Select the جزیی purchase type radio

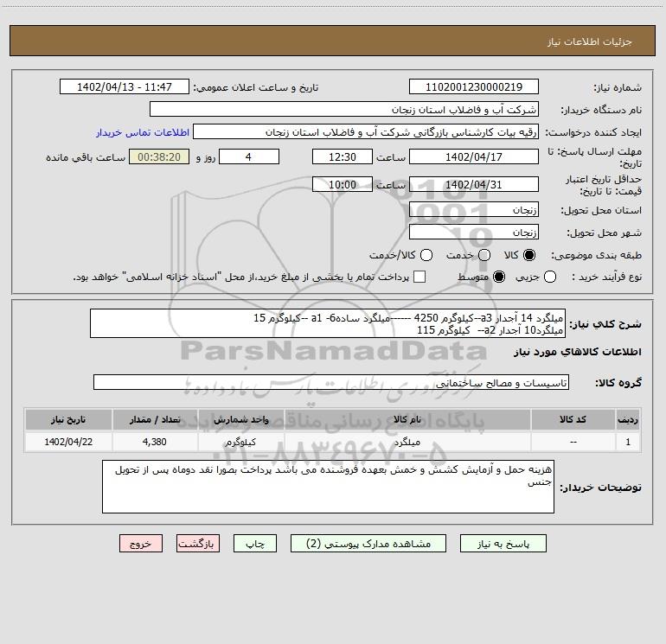(x=550, y=277)
